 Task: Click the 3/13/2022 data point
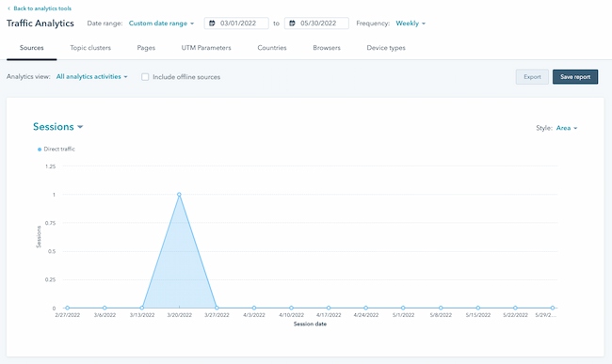tap(142, 308)
